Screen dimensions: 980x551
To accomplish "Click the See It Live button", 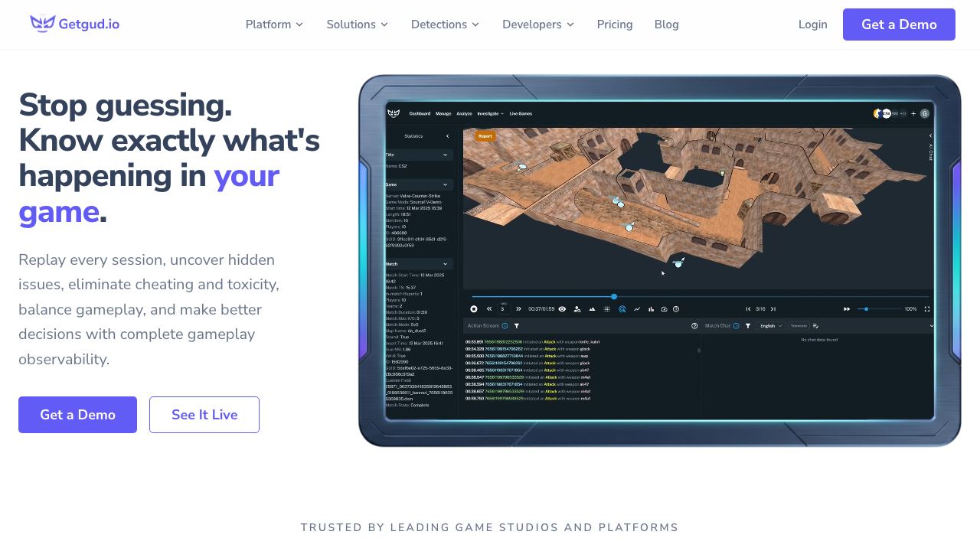I will pyautogui.click(x=204, y=415).
